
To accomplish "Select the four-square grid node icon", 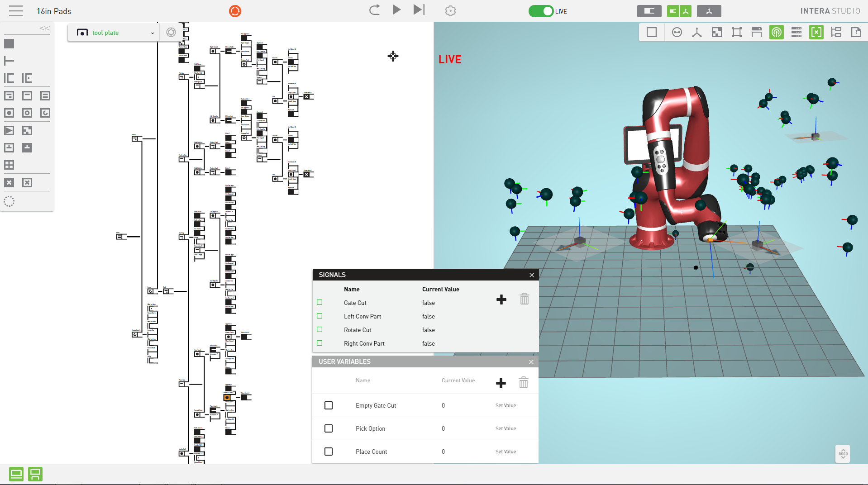I will click(x=9, y=165).
